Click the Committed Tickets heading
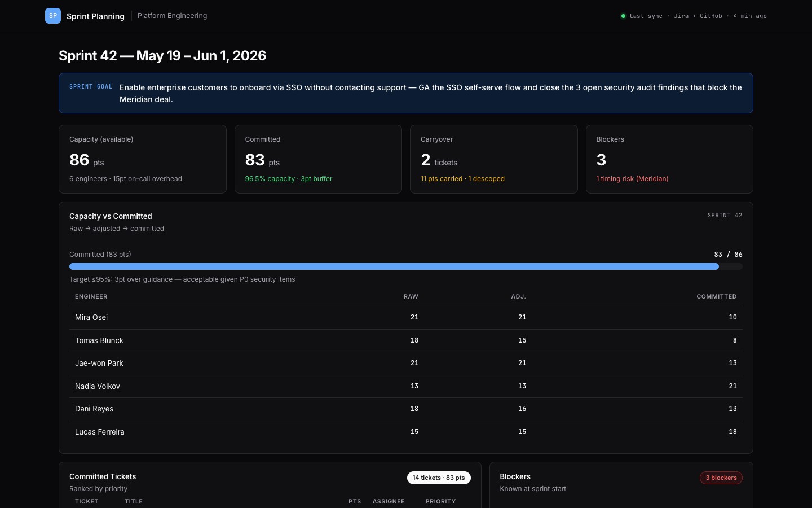This screenshot has width=812, height=508. click(x=103, y=476)
